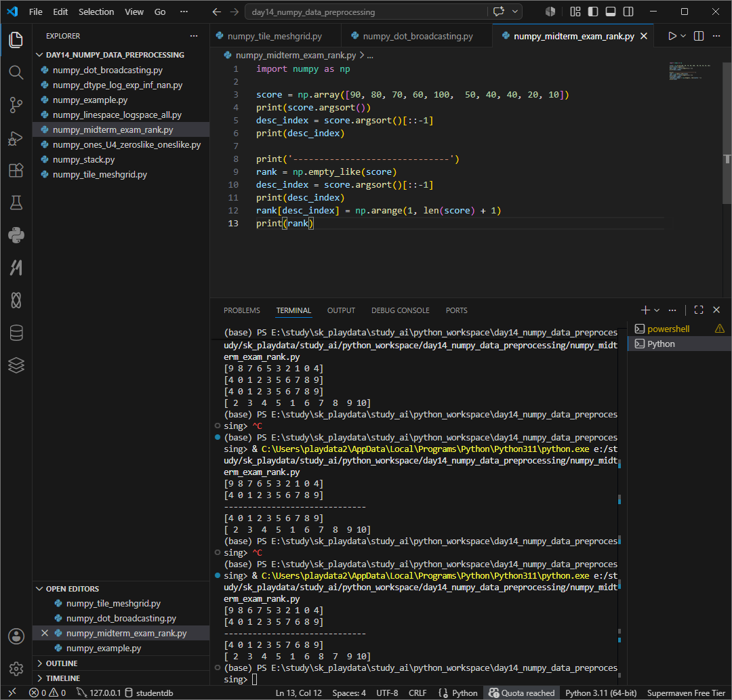Viewport: 732px width, 700px height.
Task: Toggle the Primary Side Bar visibility
Action: [593, 12]
